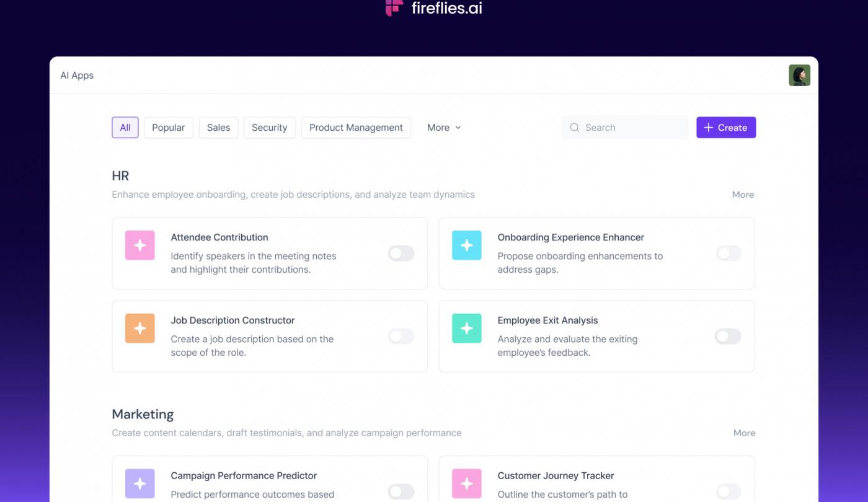Show more Marketing apps link
The image size is (868, 502).
744,433
